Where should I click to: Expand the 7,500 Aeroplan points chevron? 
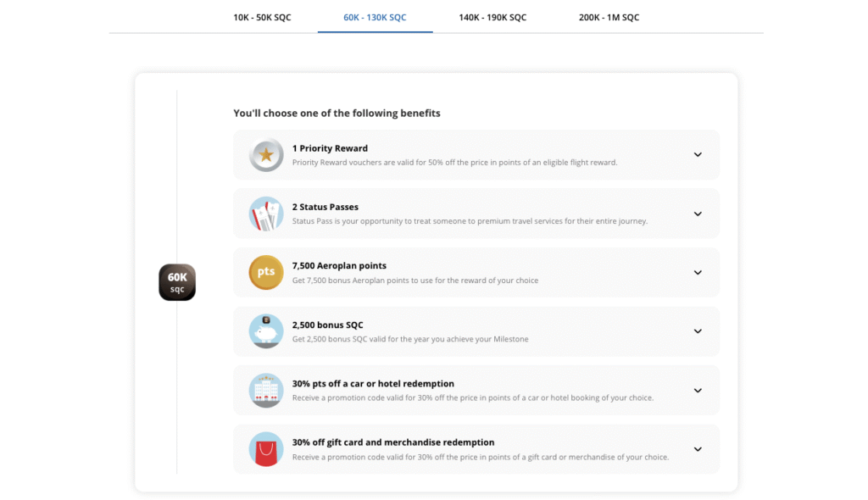pyautogui.click(x=698, y=273)
